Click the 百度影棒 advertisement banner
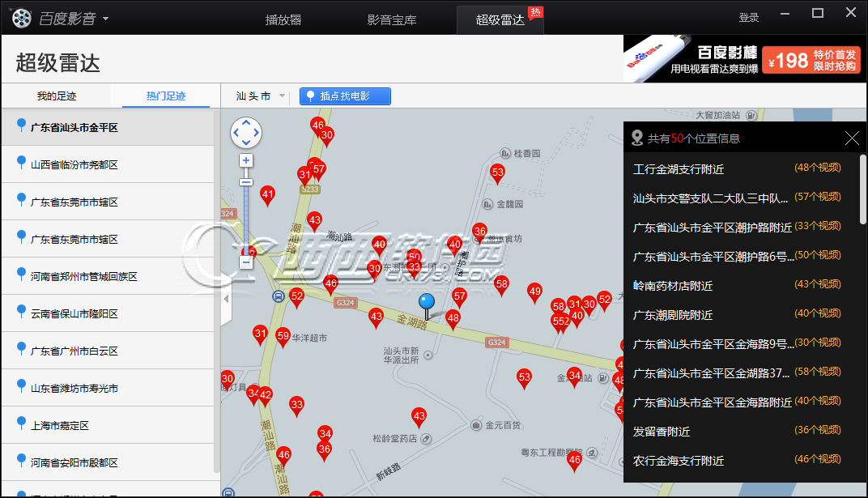Image resolution: width=868 pixels, height=498 pixels. (745, 58)
